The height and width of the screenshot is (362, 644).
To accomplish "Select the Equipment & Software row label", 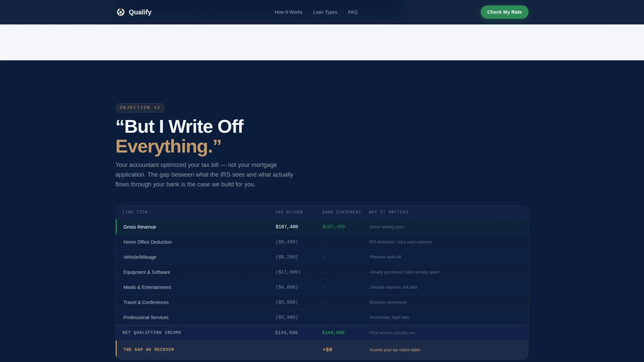I will pos(147,272).
